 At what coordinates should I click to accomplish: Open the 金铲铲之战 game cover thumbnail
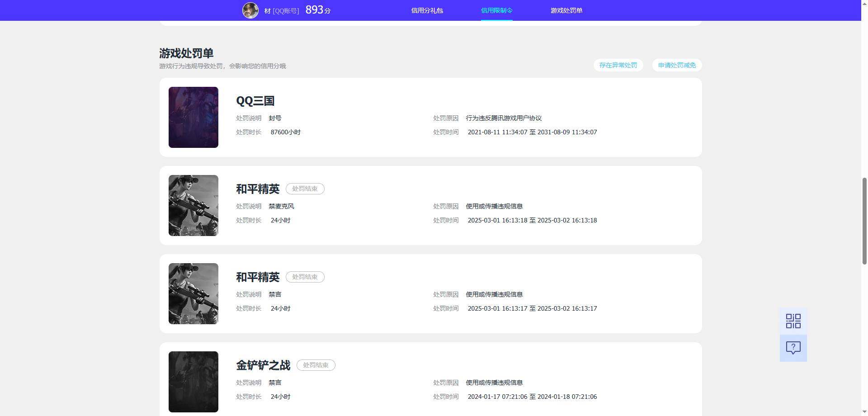coord(193,382)
